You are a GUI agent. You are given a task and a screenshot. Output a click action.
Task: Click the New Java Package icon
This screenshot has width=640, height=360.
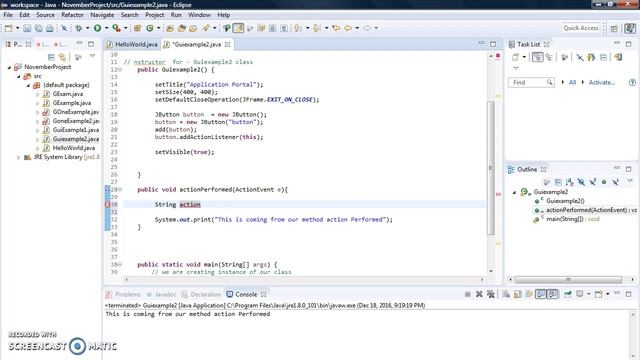[x=138, y=28]
